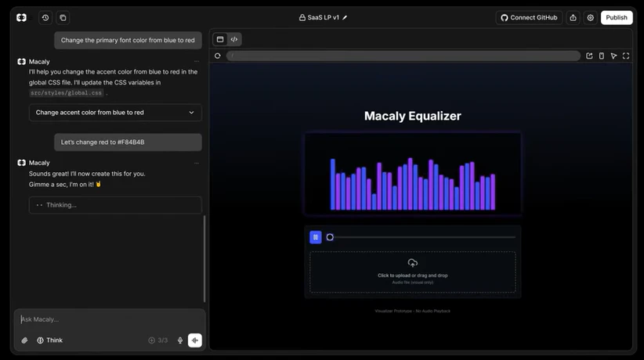Click the Macaly logo in top-left corner
Image resolution: width=644 pixels, height=360 pixels.
point(21,18)
